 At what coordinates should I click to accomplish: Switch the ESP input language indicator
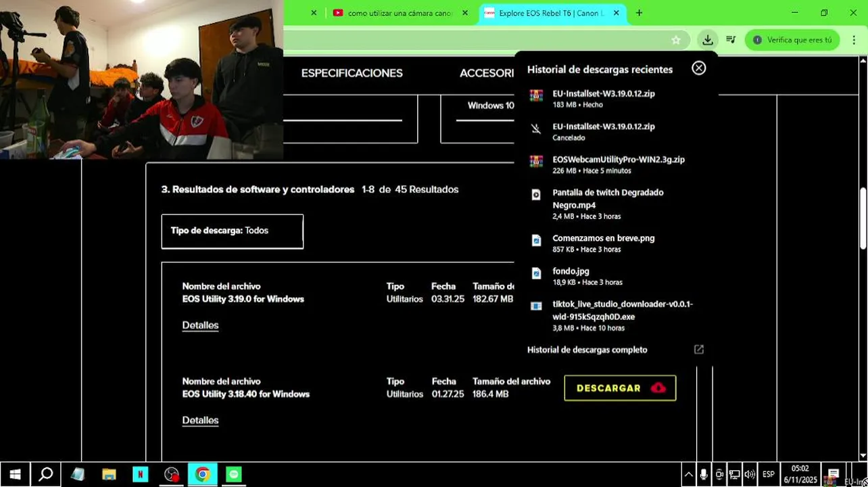[769, 475]
